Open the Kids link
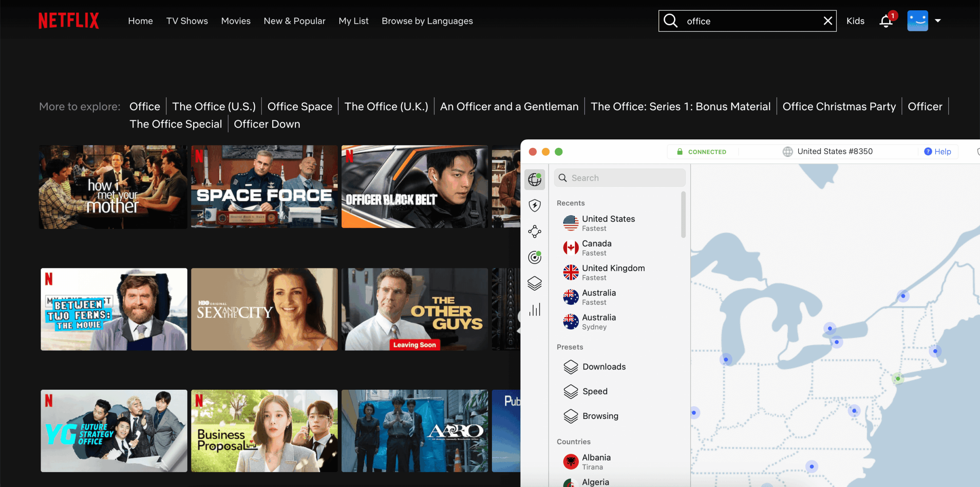This screenshot has width=980, height=487. pos(855,21)
